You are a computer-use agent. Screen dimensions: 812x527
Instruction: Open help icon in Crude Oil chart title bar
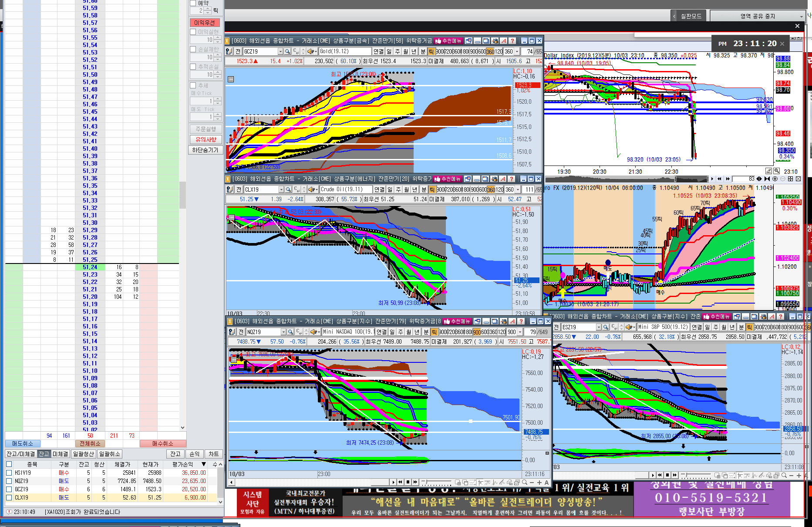pyautogui.click(x=512, y=179)
